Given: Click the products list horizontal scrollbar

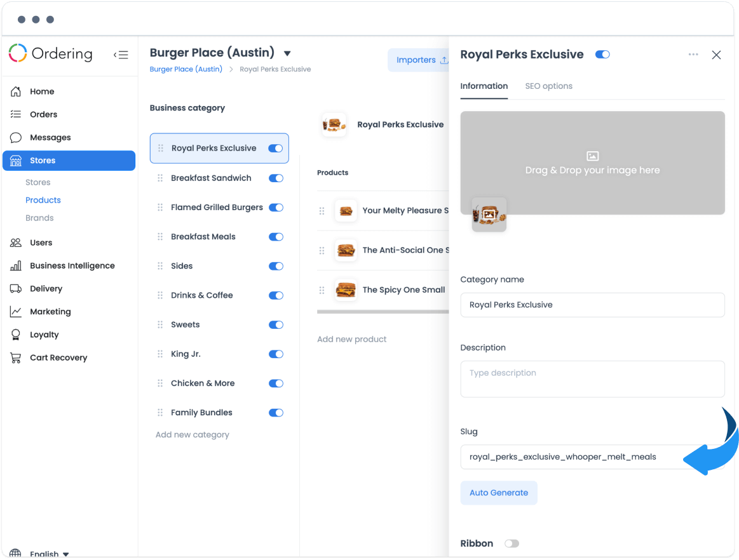Looking at the screenshot, I should tap(383, 312).
